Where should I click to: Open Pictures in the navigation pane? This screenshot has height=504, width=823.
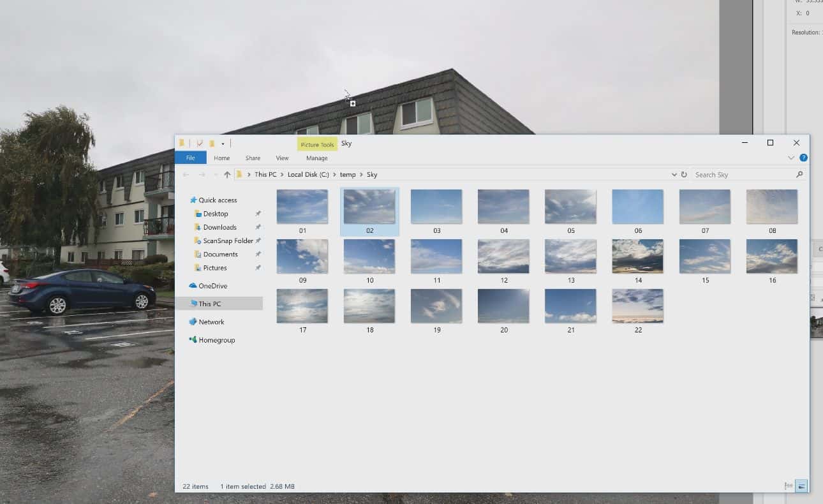click(214, 267)
